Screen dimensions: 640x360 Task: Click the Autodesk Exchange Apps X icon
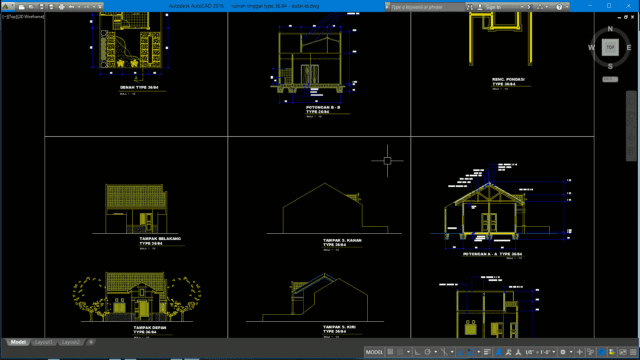(x=530, y=7)
